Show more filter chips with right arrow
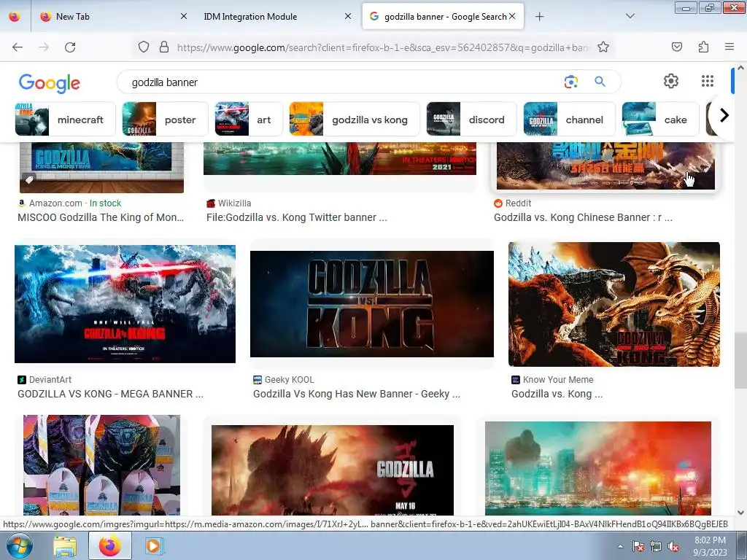 724,115
